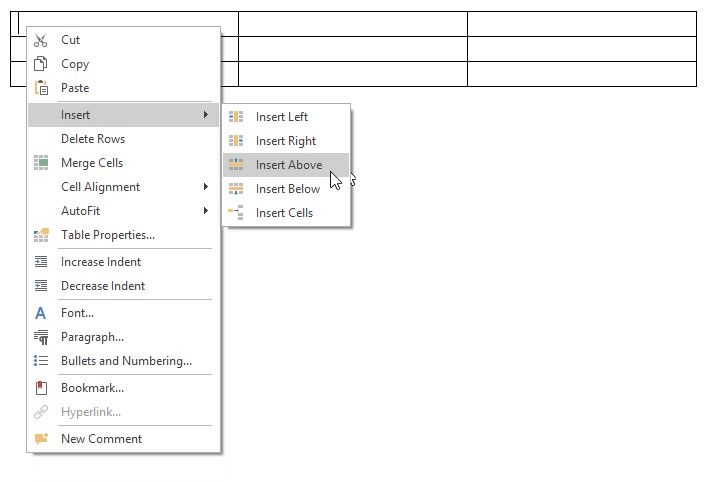The width and height of the screenshot is (709, 482).
Task: Select Delete Rows menu entry
Action: click(x=93, y=139)
